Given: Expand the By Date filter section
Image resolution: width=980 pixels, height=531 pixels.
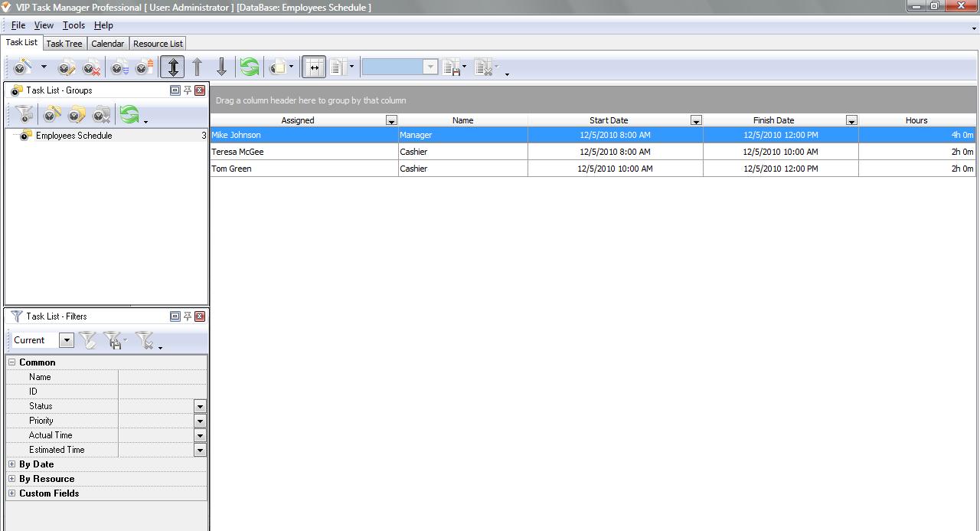Looking at the screenshot, I should [12, 464].
